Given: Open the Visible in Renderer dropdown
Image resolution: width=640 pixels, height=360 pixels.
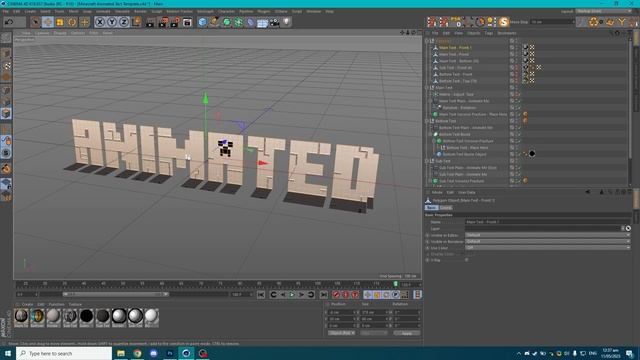Looking at the screenshot, I should pos(547,241).
